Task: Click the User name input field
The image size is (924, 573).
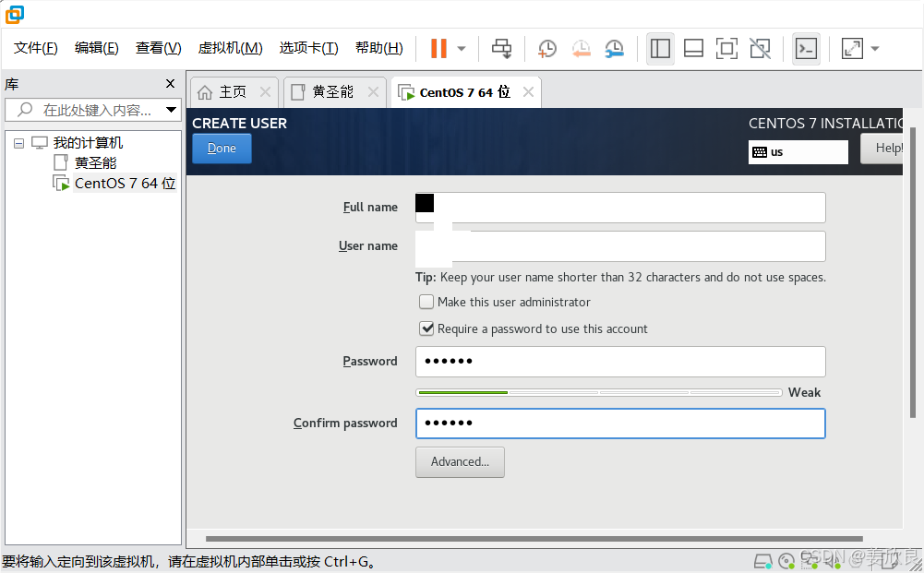Action: [x=620, y=246]
